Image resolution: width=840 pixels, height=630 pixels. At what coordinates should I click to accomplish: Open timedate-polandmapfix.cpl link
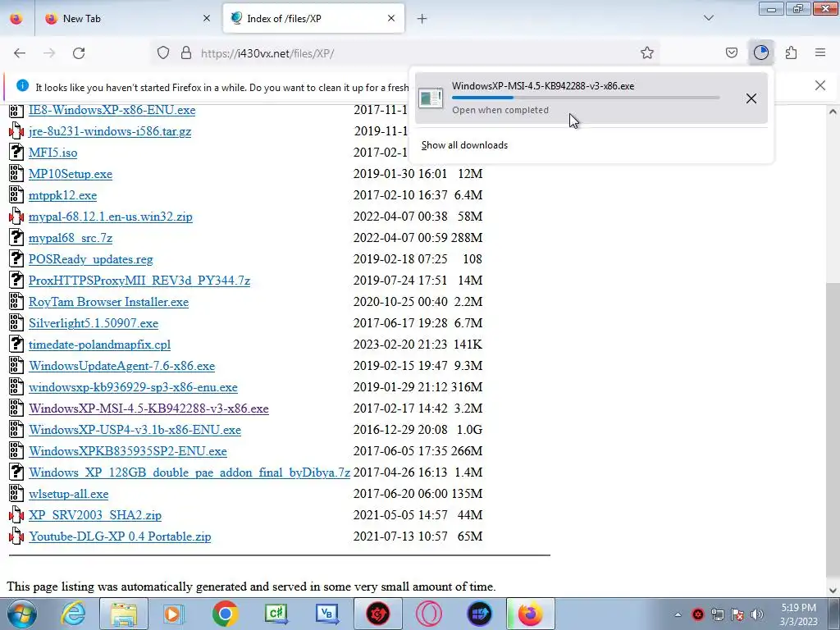point(99,345)
